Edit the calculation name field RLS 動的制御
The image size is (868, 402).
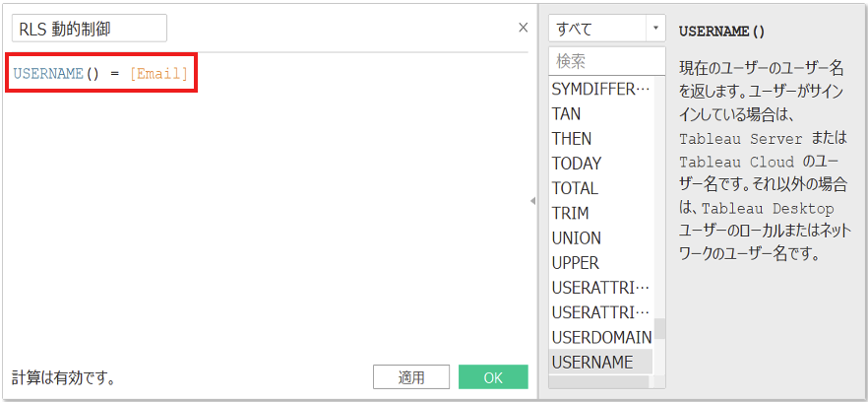click(x=89, y=28)
